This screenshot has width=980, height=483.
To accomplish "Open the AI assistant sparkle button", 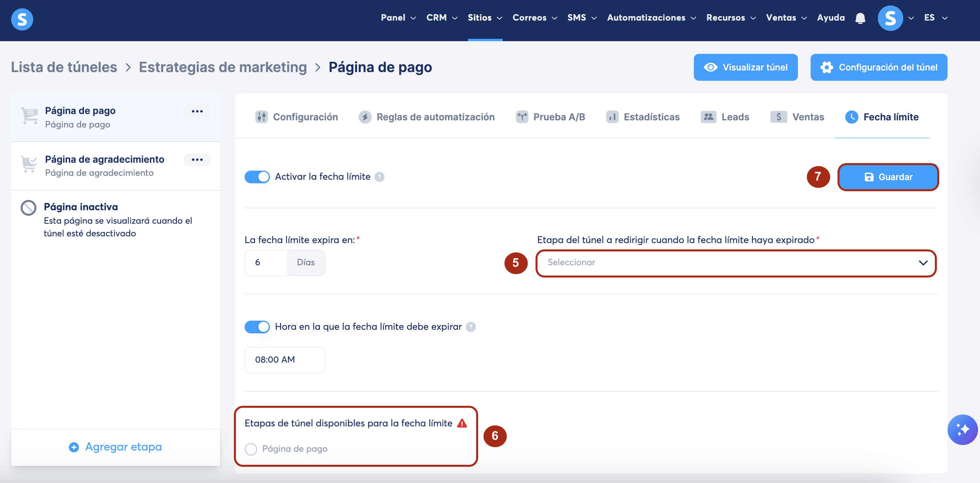I will pos(962,430).
